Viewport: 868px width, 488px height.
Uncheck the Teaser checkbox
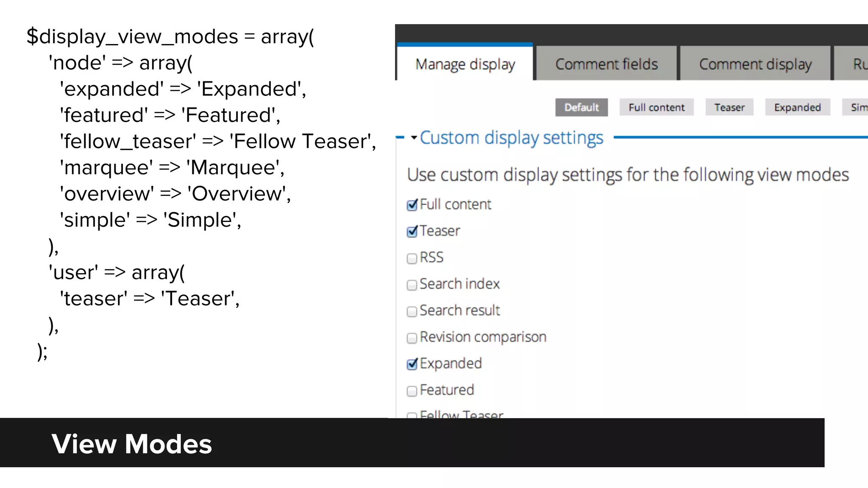click(x=412, y=232)
